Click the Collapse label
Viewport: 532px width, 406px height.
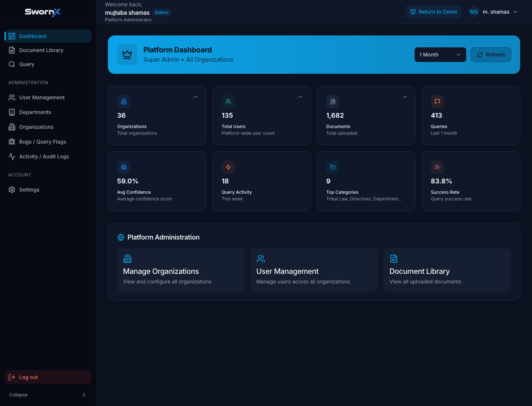[x=18, y=395]
